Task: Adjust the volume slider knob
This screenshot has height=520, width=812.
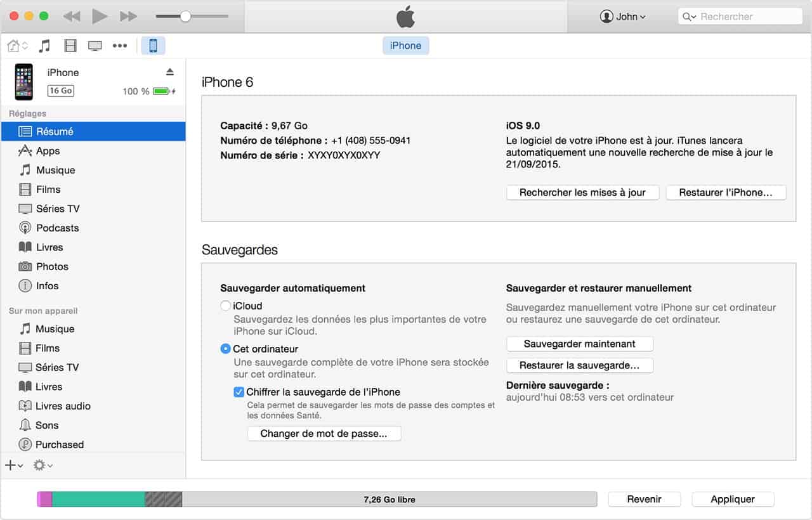Action: (185, 16)
